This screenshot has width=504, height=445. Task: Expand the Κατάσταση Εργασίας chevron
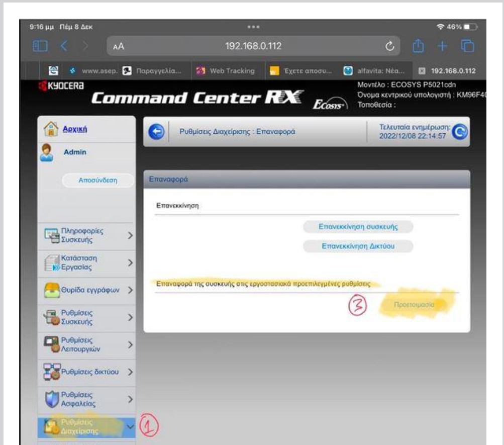coord(130,263)
